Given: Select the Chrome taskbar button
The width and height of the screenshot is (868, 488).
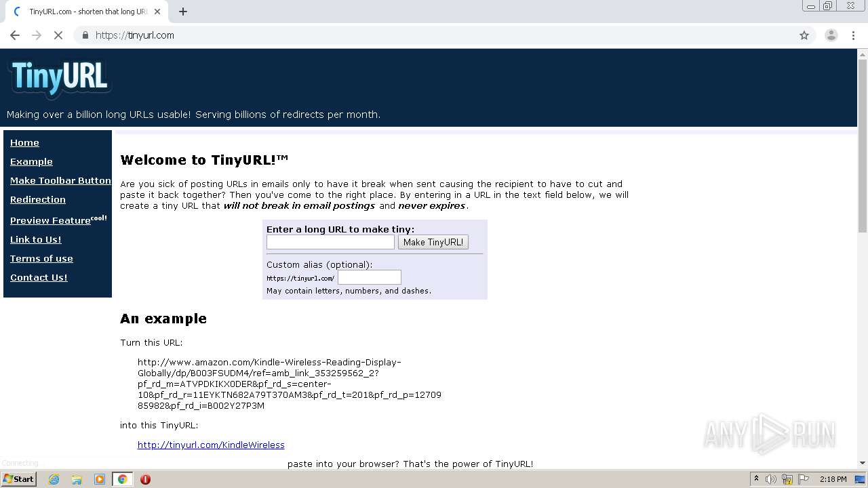Looking at the screenshot, I should coord(122,479).
